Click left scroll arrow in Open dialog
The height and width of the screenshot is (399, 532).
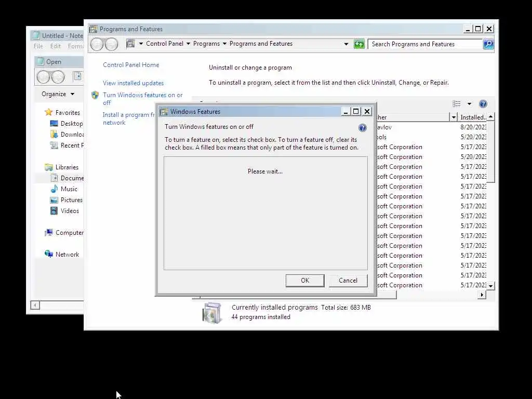pos(35,305)
